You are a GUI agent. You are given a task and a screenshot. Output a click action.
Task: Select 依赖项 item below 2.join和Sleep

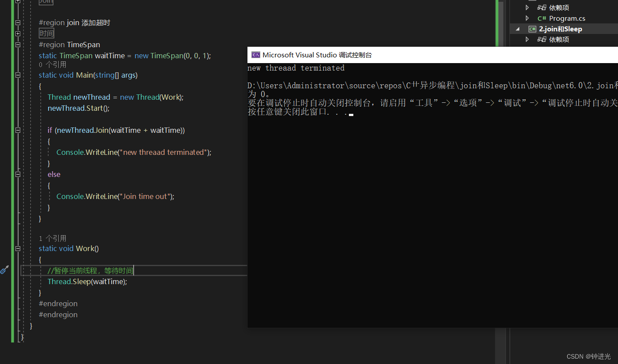[559, 40]
